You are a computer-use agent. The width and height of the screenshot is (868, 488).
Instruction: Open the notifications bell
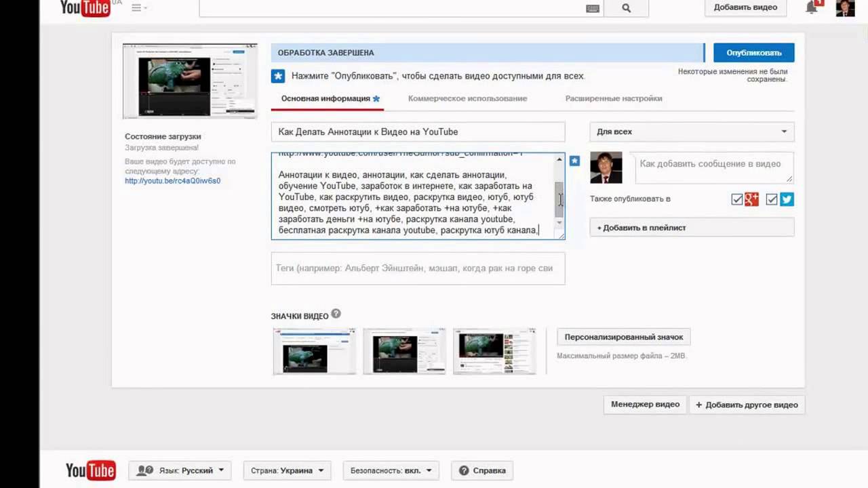click(x=811, y=7)
